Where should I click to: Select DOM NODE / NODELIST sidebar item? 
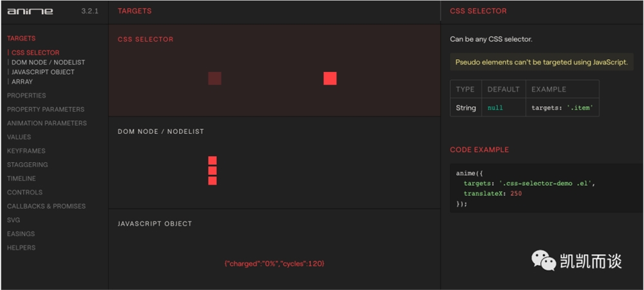[48, 62]
